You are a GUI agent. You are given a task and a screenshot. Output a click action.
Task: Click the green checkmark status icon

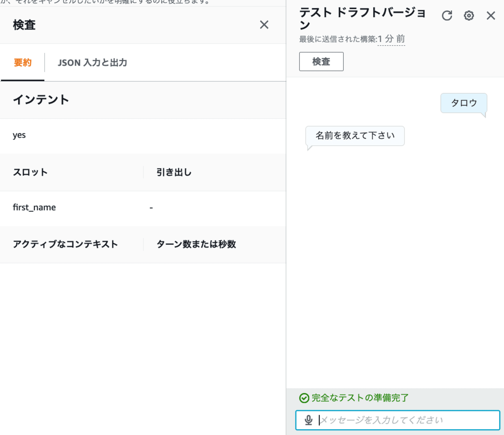(304, 398)
